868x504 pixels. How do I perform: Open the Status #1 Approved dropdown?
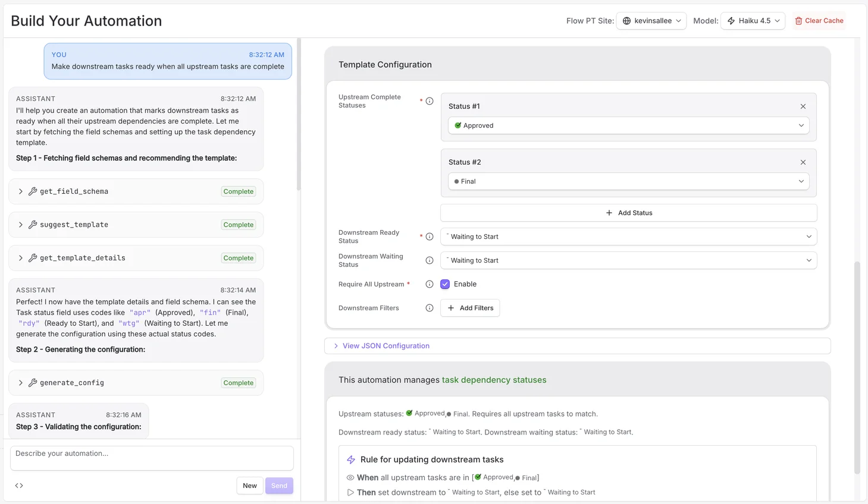(x=628, y=125)
